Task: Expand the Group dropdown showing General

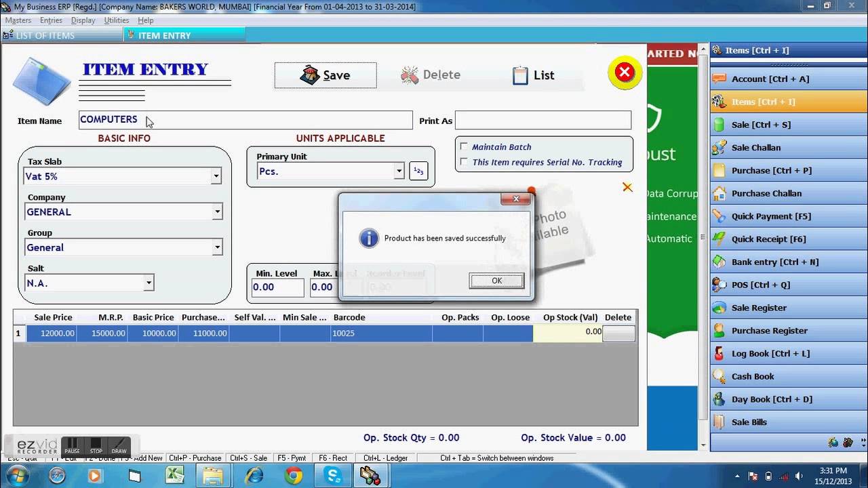Action: tap(217, 247)
